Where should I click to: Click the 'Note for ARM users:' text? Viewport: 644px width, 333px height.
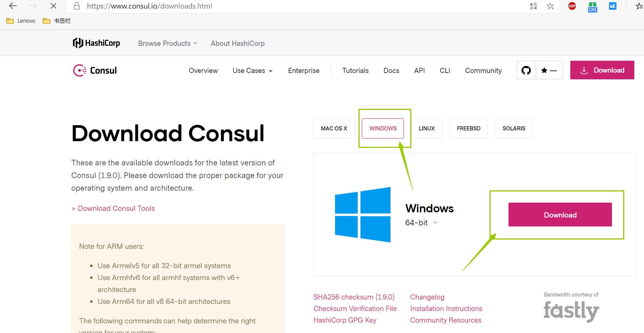[111, 246]
